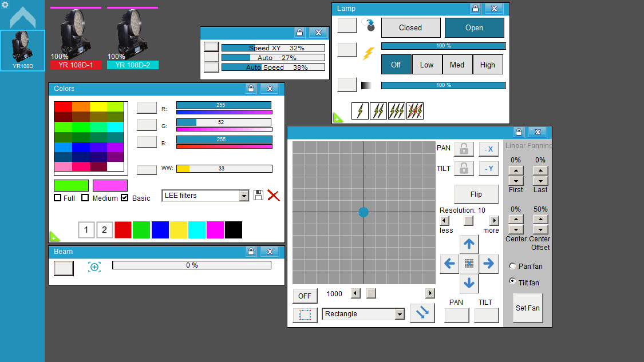Lock the Speed XY panel
644x362 pixels.
pos(299,33)
